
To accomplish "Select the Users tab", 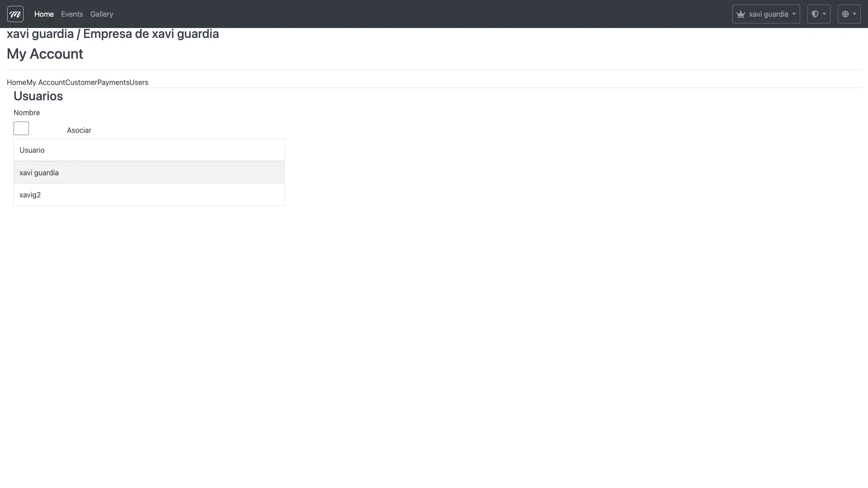I will coord(139,82).
